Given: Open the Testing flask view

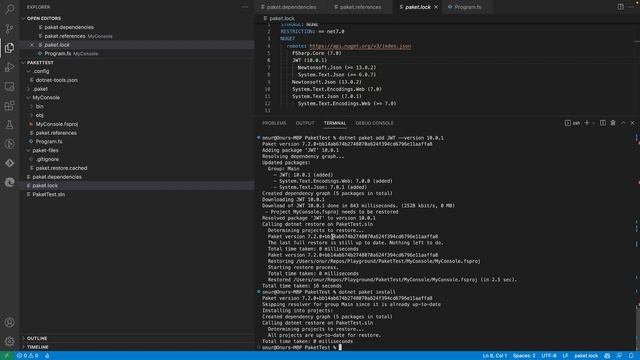Looking at the screenshot, I should pyautogui.click(x=9, y=125).
